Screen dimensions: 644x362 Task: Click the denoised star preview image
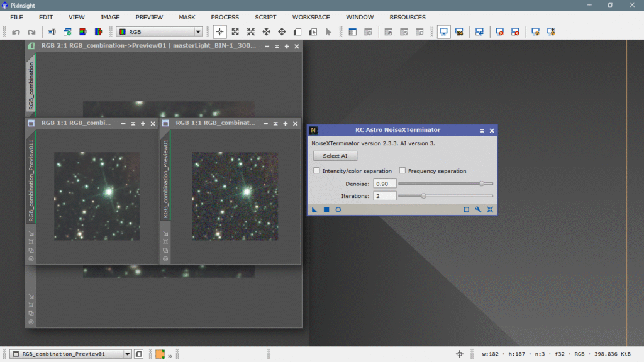click(x=97, y=196)
